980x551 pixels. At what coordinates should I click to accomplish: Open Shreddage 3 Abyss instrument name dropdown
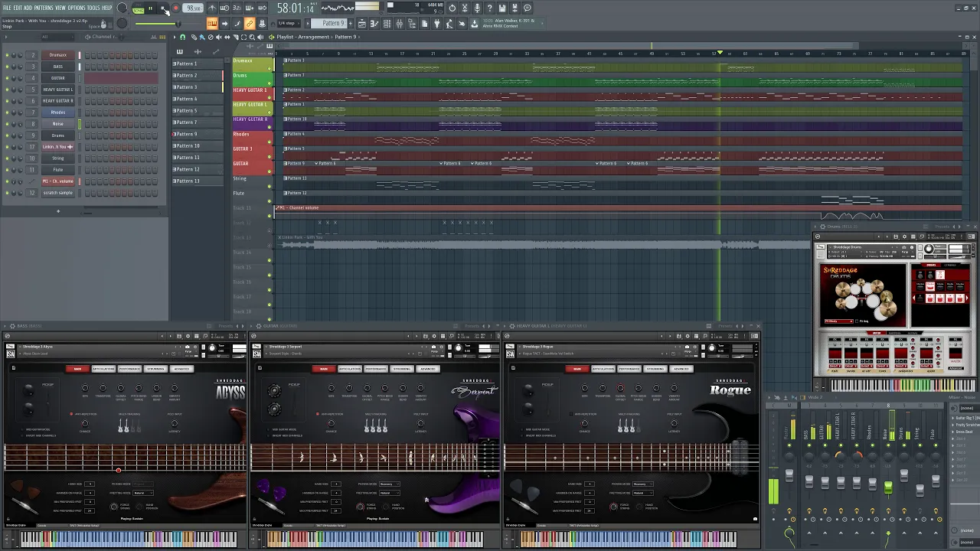pyautogui.click(x=20, y=347)
